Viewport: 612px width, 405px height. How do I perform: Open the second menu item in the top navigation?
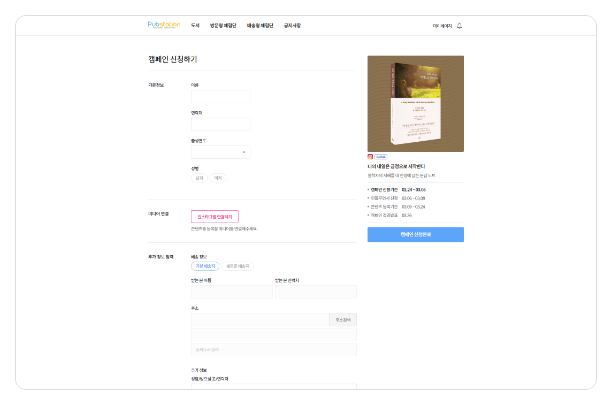coord(223,26)
